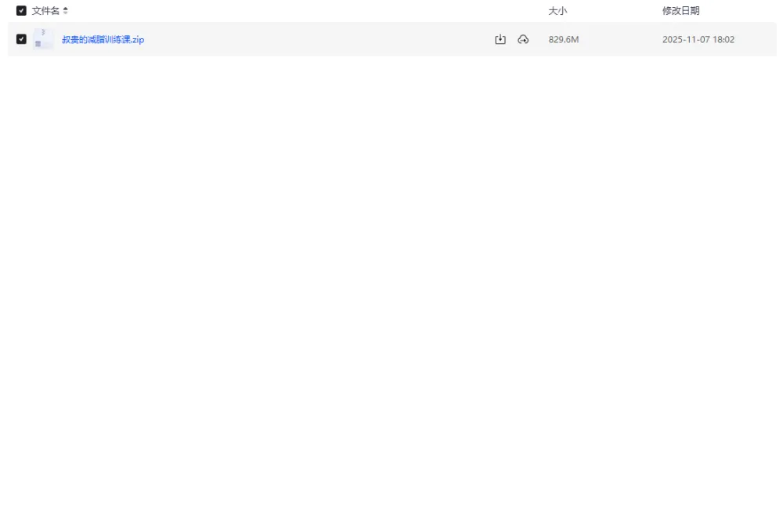Open the 叔贵的减脂训练课.zip file link
Image resolution: width=783 pixels, height=532 pixels.
pyautogui.click(x=103, y=40)
